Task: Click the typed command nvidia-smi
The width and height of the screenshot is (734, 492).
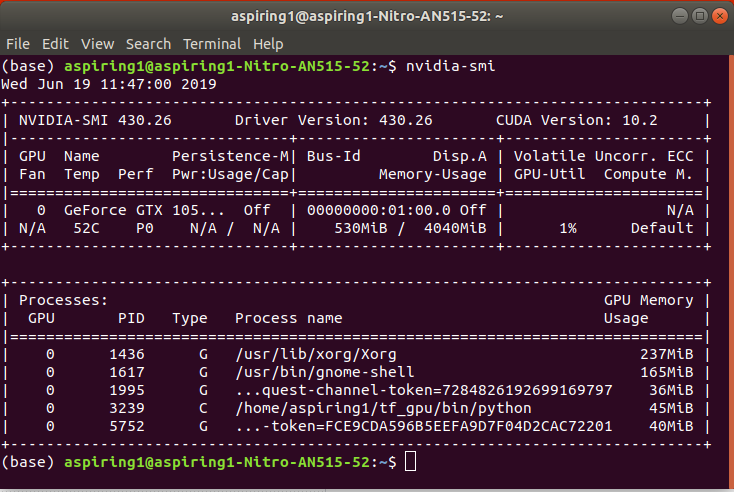Action: (450, 66)
